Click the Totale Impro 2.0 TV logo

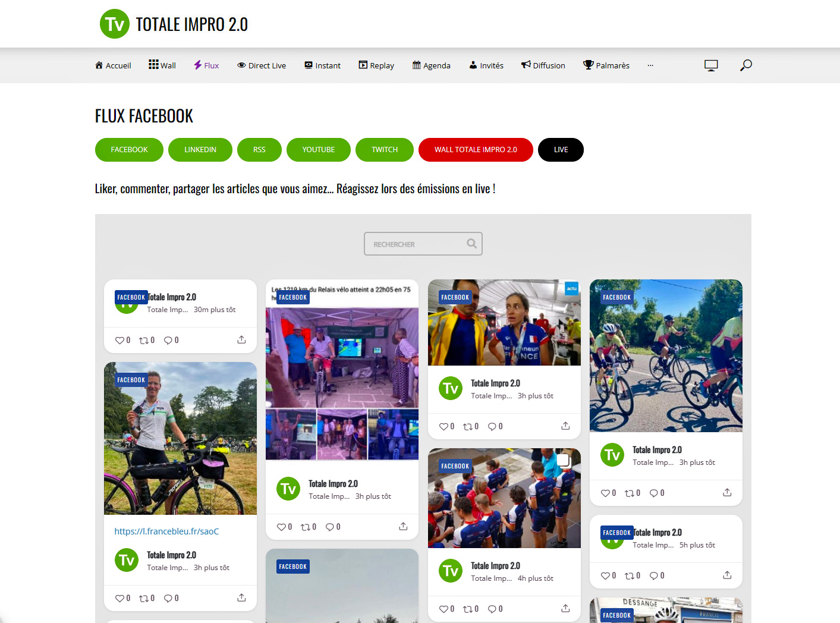[114, 24]
